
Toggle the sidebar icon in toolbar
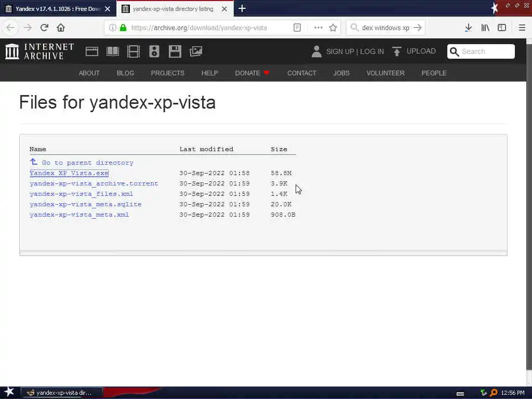coord(502,28)
